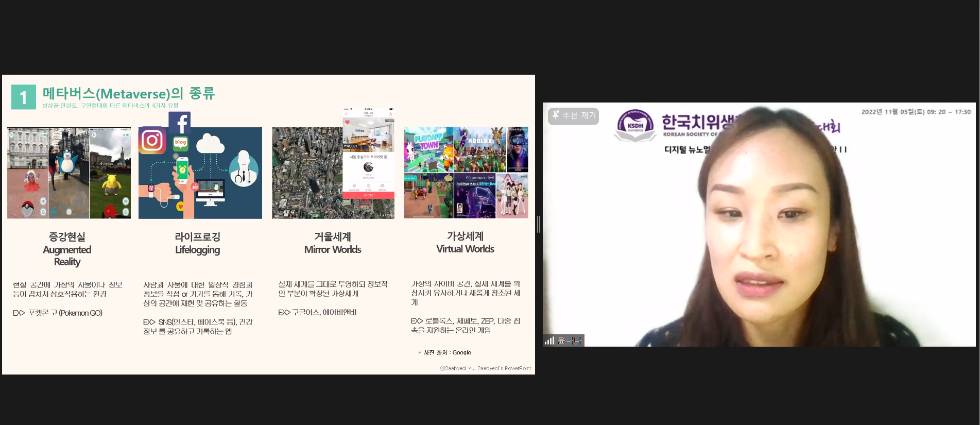Click the satellite city map image
The width and height of the screenshot is (980, 425).
(x=307, y=173)
